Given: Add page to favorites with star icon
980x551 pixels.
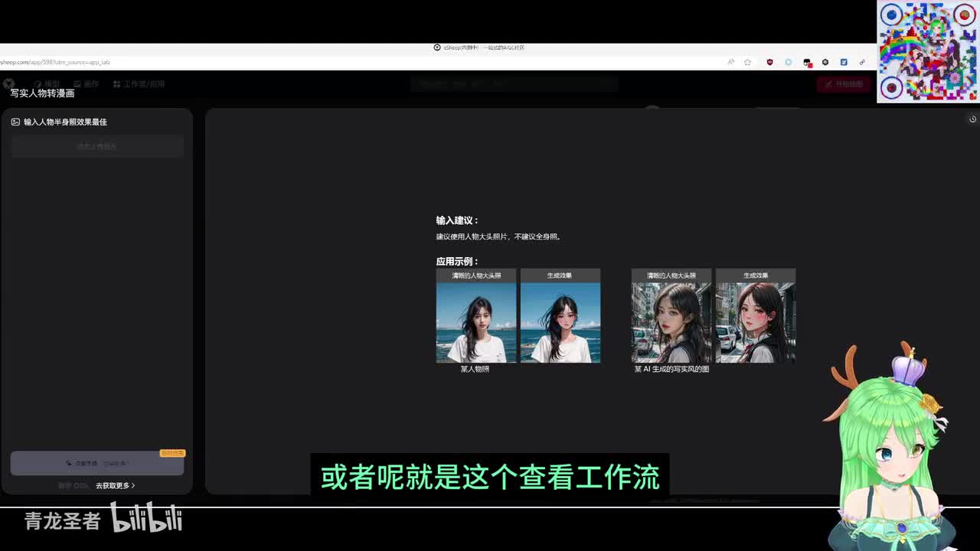Looking at the screenshot, I should 748,62.
